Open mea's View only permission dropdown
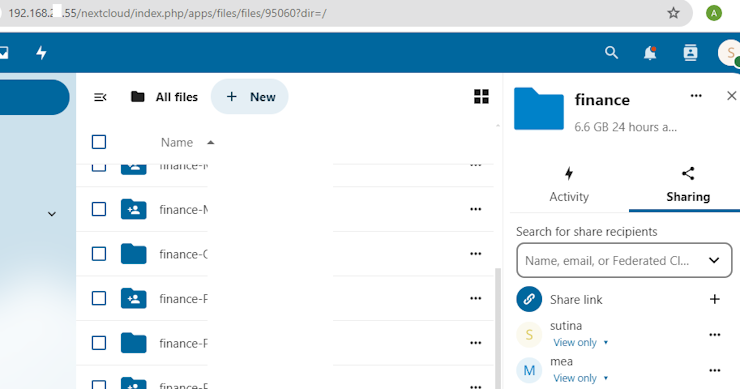 pos(580,378)
